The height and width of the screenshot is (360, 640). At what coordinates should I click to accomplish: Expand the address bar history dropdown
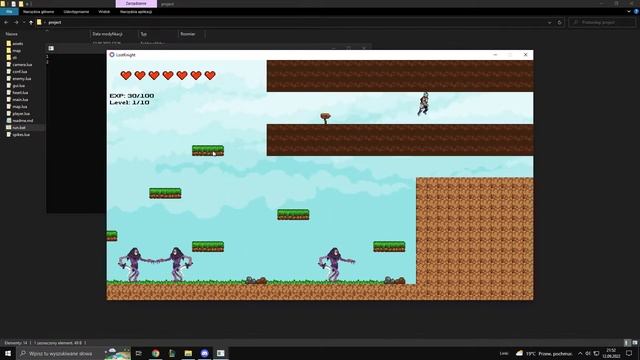coord(549,22)
